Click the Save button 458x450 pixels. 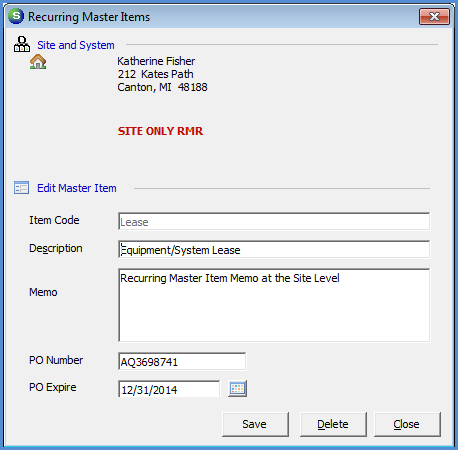255,424
